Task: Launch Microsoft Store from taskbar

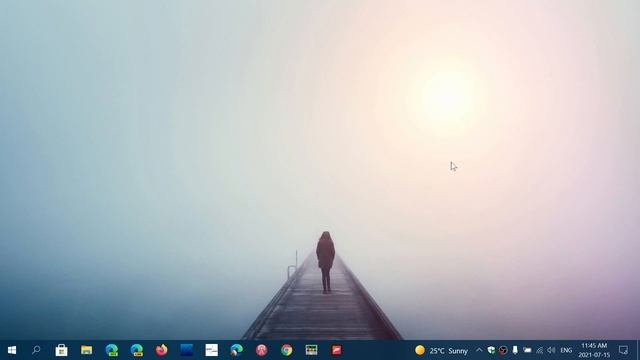Action: pyautogui.click(x=61, y=350)
